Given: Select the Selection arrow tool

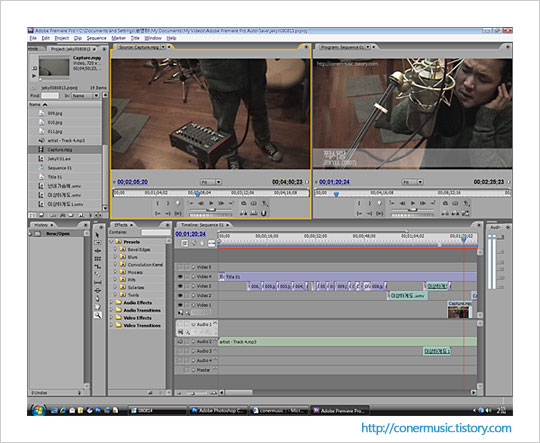Looking at the screenshot, I should (98, 235).
